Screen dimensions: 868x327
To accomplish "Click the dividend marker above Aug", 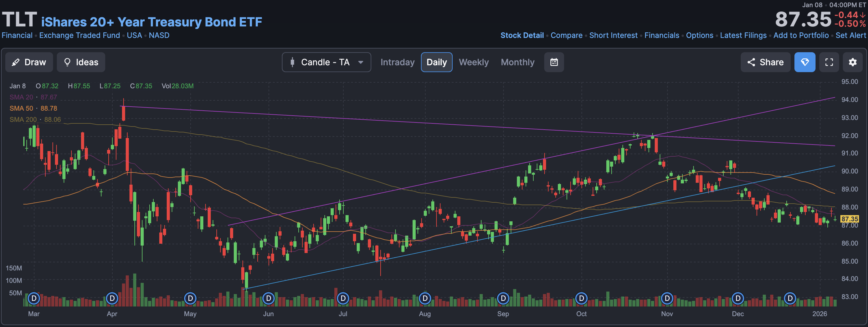I will 425,298.
